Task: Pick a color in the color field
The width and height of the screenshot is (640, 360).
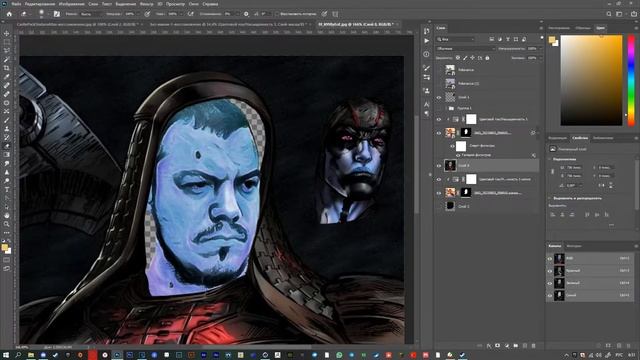Action: click(591, 80)
